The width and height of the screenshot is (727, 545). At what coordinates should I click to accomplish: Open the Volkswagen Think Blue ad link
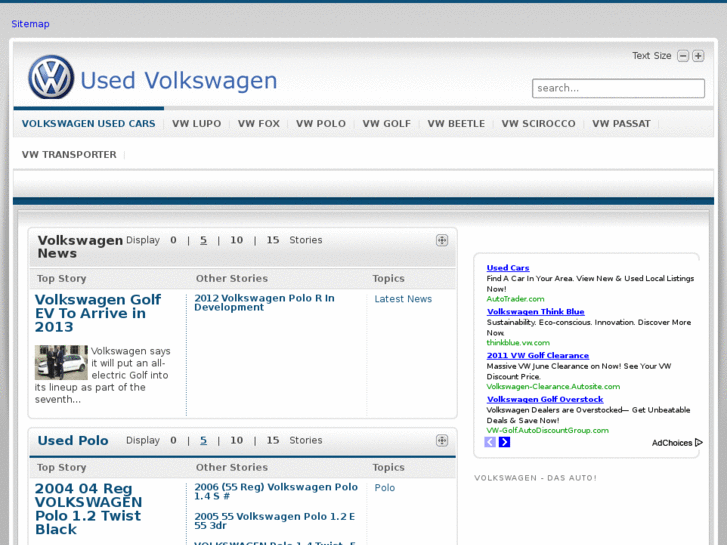[x=535, y=312]
